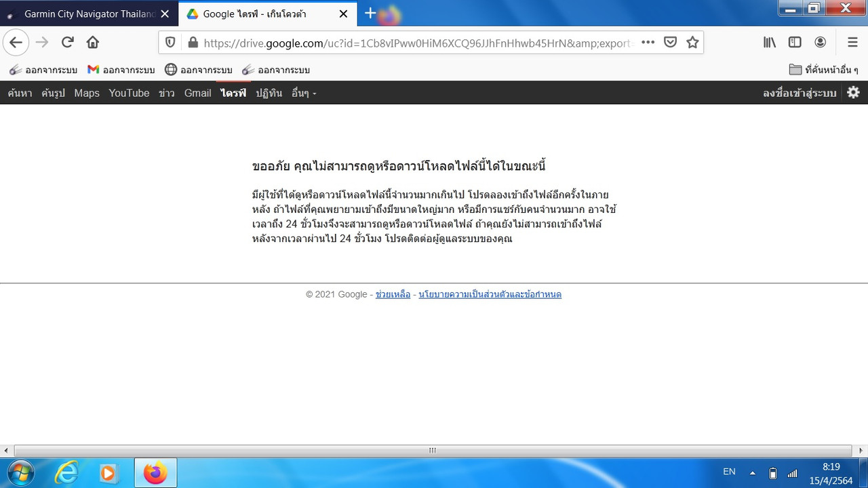
Task: Open the Firefox hamburger menu
Action: pos(852,42)
